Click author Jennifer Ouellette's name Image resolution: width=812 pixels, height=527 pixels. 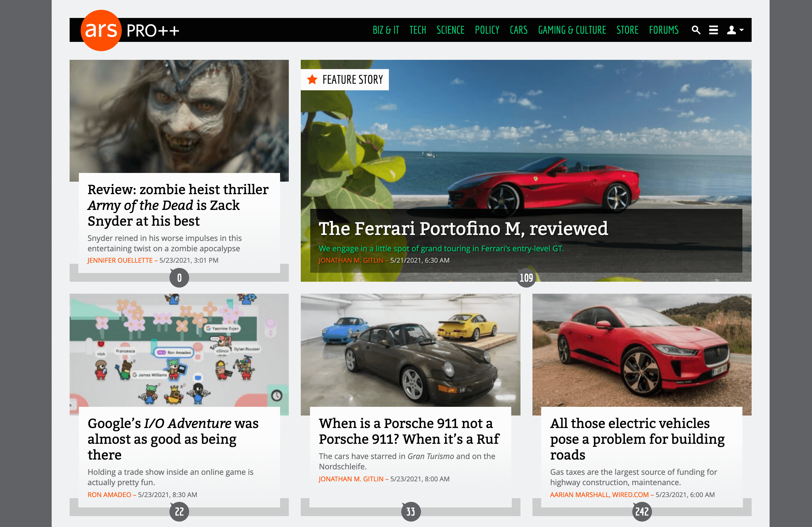coord(120,260)
